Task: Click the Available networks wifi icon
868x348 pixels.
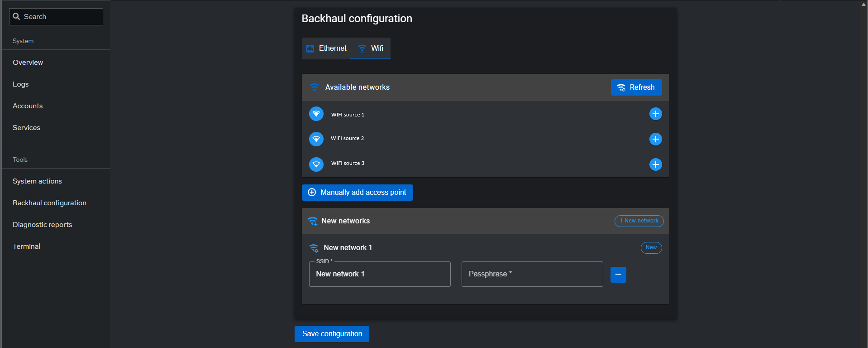Action: [315, 87]
